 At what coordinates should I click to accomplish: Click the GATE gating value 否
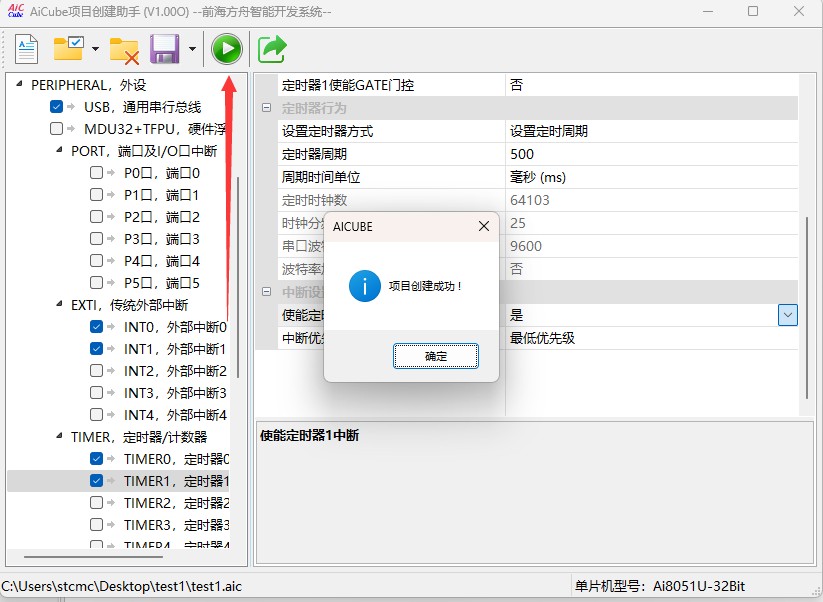point(516,85)
